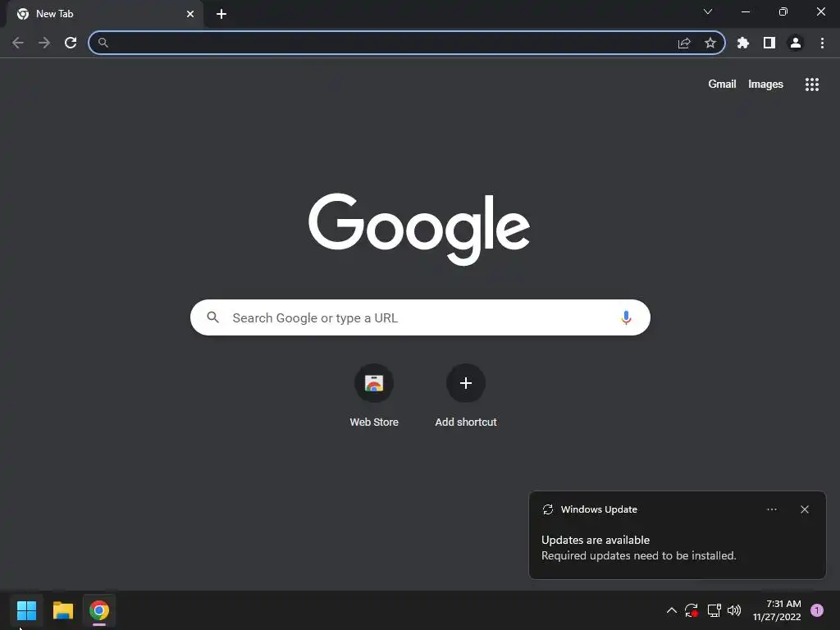Restore down the Chrome window
The width and height of the screenshot is (840, 630).
pyautogui.click(x=783, y=11)
